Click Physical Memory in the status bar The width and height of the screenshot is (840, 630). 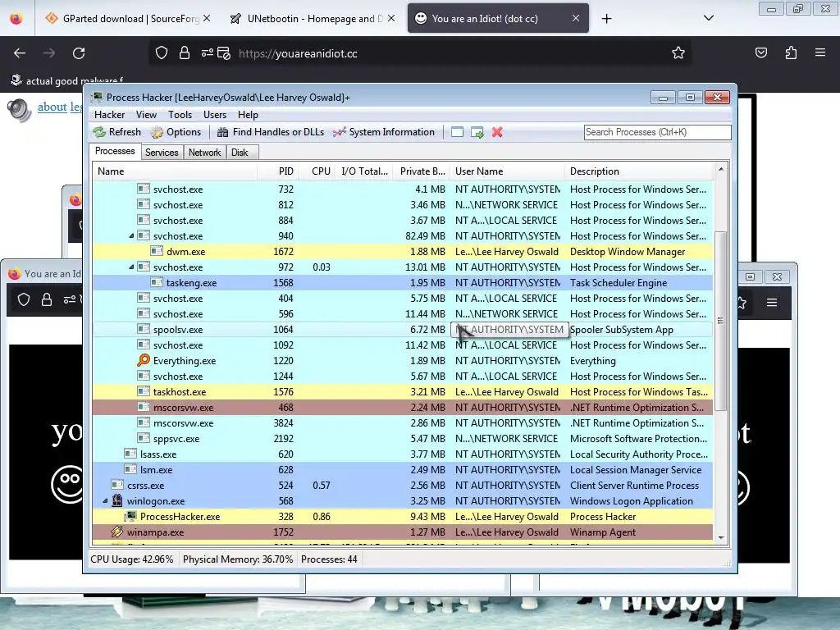pos(238,559)
